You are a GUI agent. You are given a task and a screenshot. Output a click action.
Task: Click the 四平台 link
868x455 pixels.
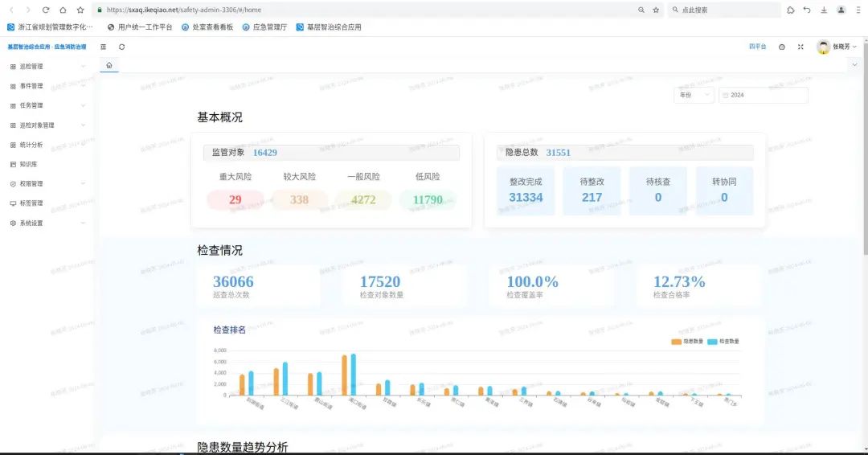[757, 47]
